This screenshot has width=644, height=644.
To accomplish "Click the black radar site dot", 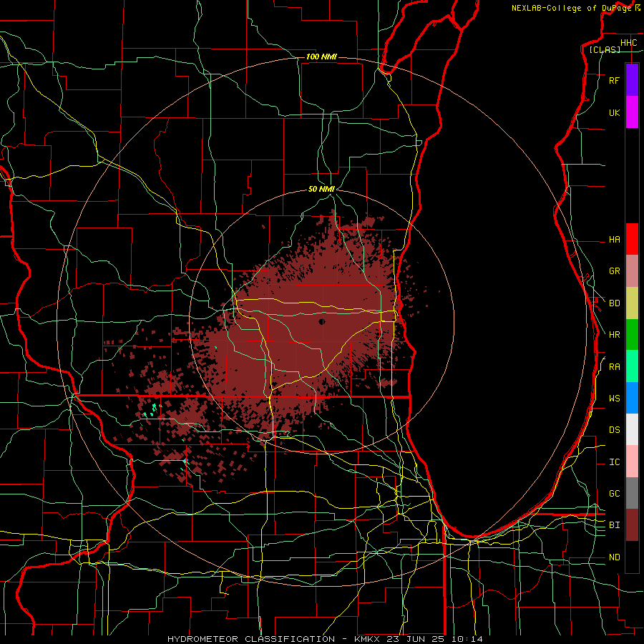I will click(322, 321).
